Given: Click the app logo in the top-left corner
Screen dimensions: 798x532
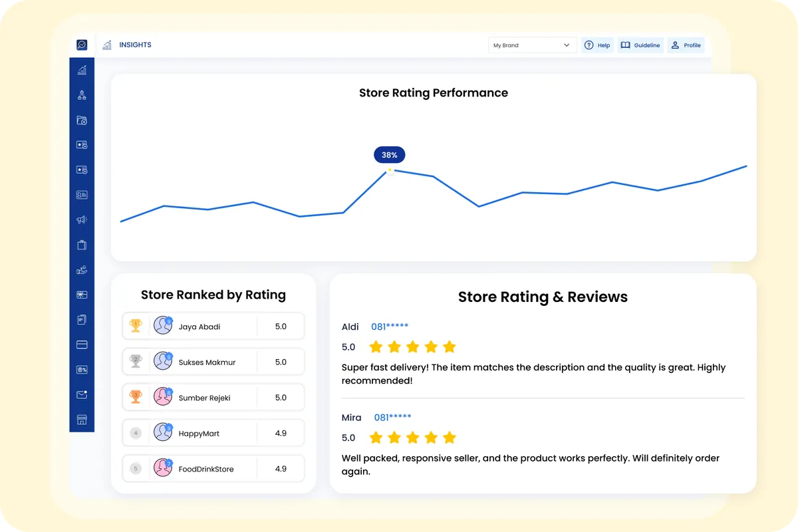Looking at the screenshot, I should coord(82,45).
